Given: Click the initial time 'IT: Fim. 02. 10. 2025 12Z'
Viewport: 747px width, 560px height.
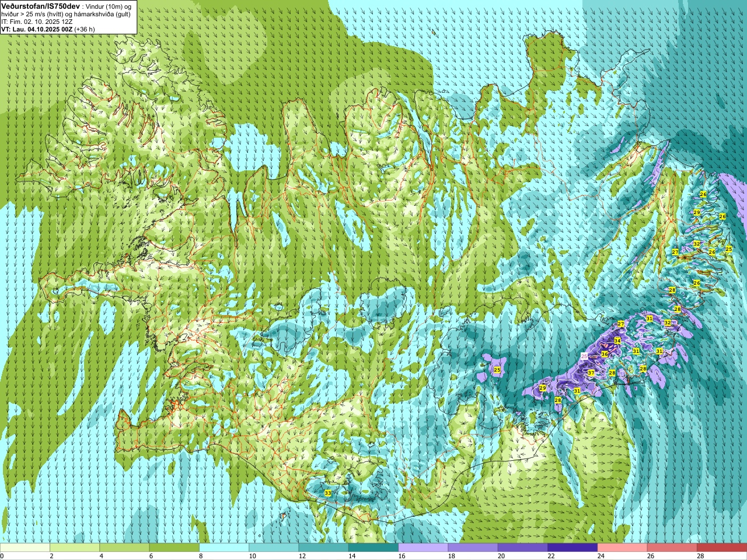Looking at the screenshot, I should pyautogui.click(x=37, y=21).
